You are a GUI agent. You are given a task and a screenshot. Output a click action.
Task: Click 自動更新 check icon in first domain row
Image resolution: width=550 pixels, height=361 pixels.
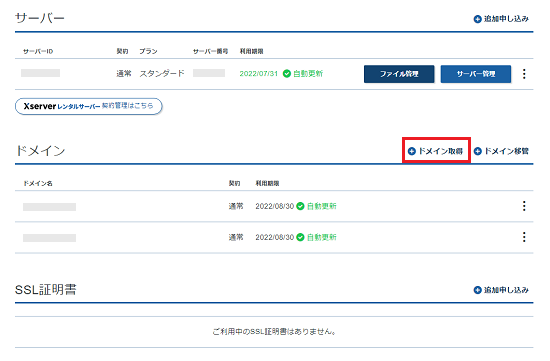[x=300, y=206]
